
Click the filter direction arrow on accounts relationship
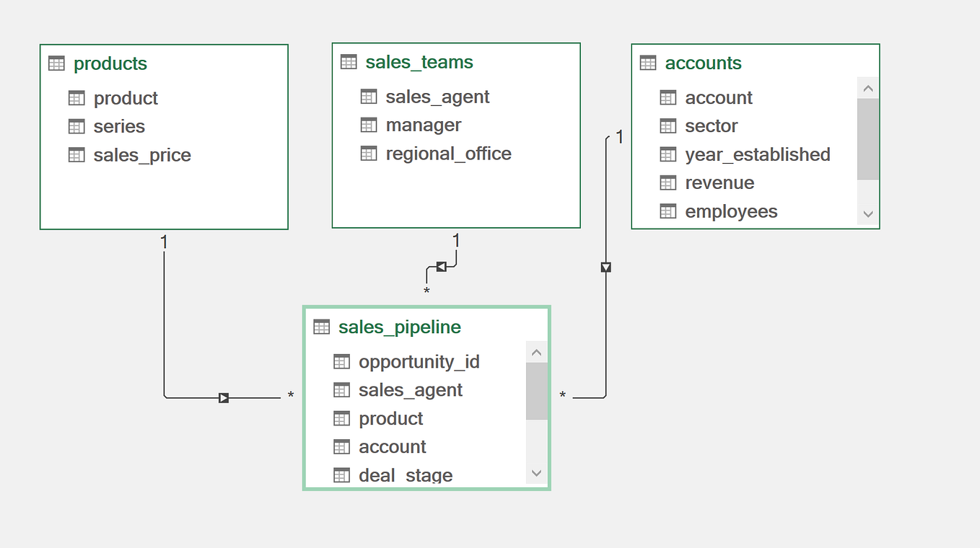(605, 268)
